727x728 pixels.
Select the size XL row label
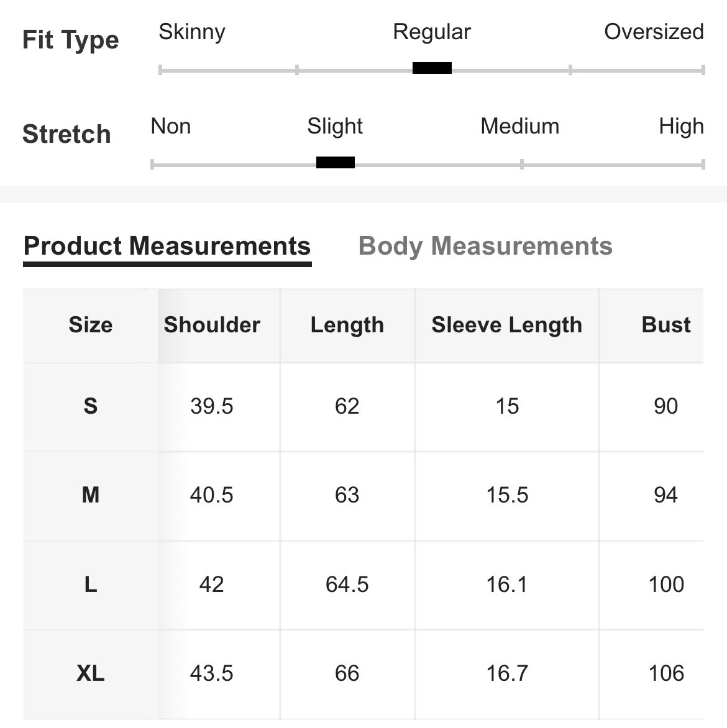(91, 673)
